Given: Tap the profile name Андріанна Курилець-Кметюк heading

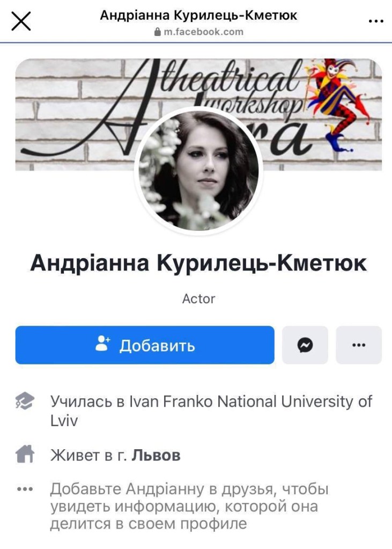Looking at the screenshot, I should (x=198, y=263).
